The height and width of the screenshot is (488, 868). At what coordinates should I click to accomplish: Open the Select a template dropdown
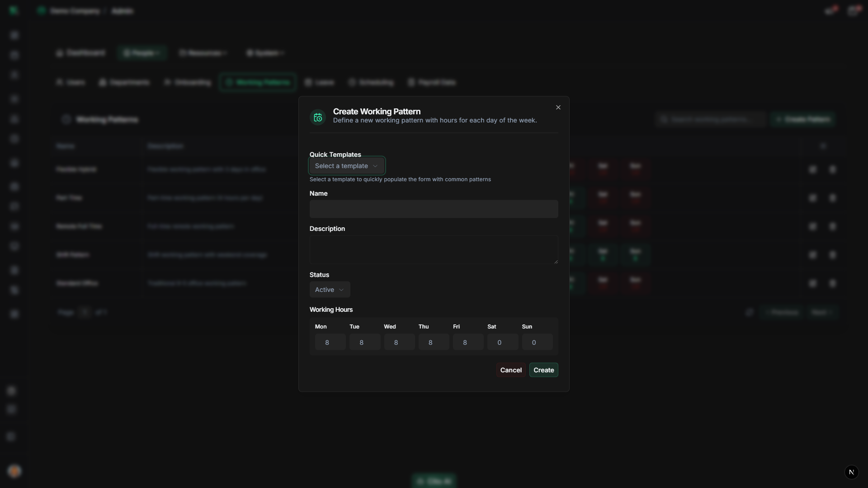tap(347, 165)
